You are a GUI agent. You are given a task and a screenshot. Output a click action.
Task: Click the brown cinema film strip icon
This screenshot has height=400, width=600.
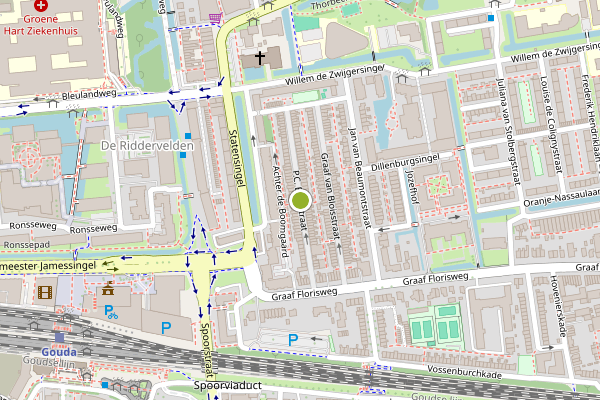[45, 292]
